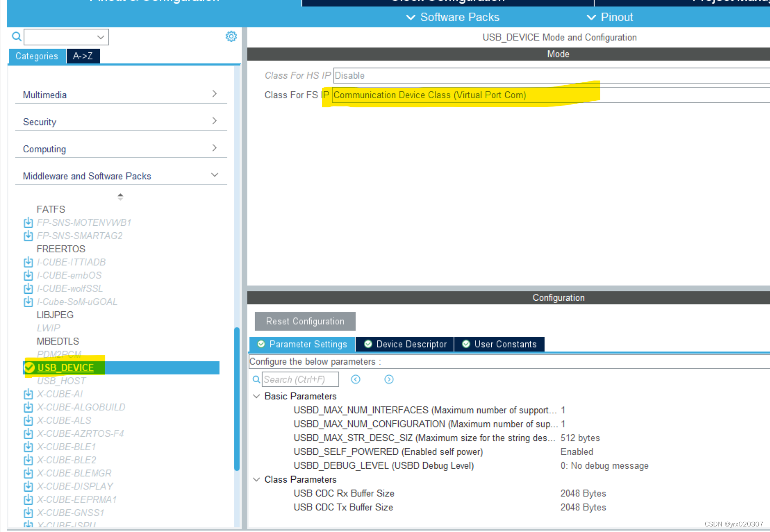Click the download icon next to X-CUBE-EEPRMA1

pyautogui.click(x=28, y=500)
